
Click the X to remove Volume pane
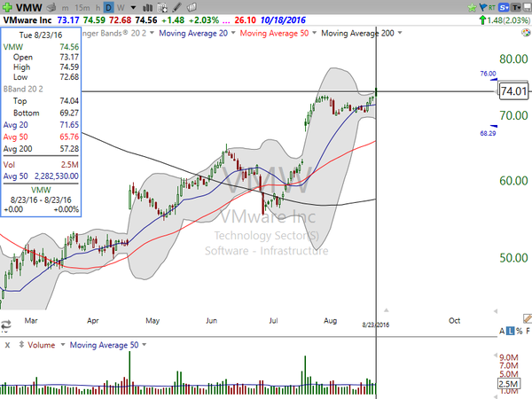(x=7, y=345)
